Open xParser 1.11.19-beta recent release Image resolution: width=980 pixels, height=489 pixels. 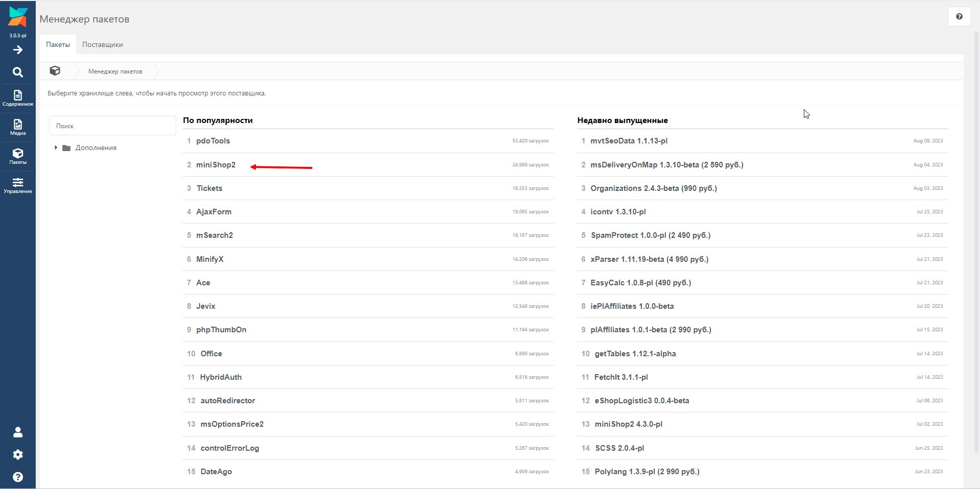pos(650,259)
